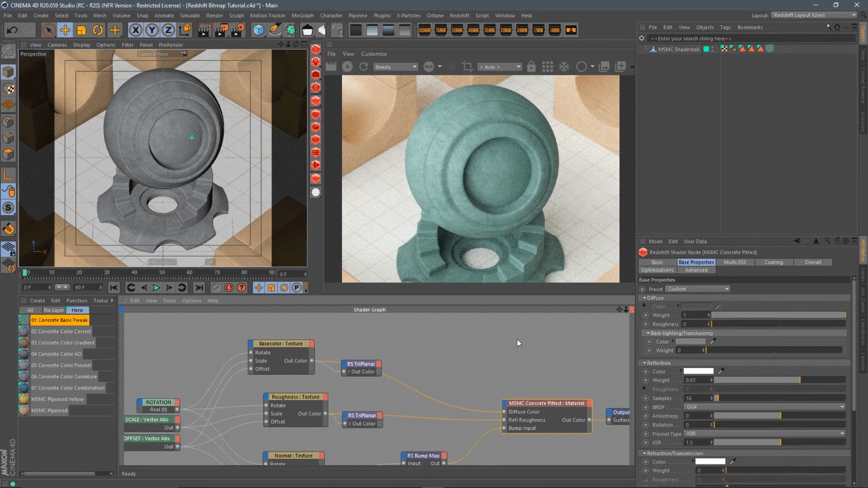Activate the Rotate tool

[98, 30]
